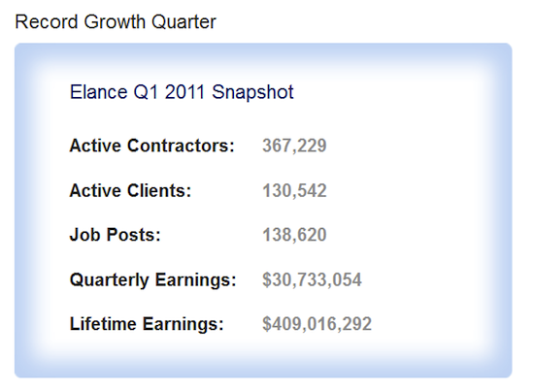Screen dimensions: 534x392
Task: Click the word Quarter in the heading
Action: click(184, 22)
